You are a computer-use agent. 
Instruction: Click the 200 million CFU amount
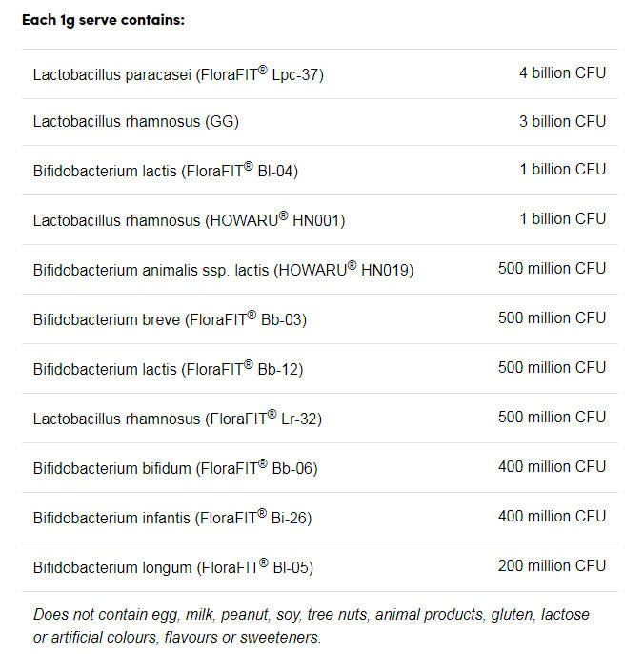(x=552, y=565)
